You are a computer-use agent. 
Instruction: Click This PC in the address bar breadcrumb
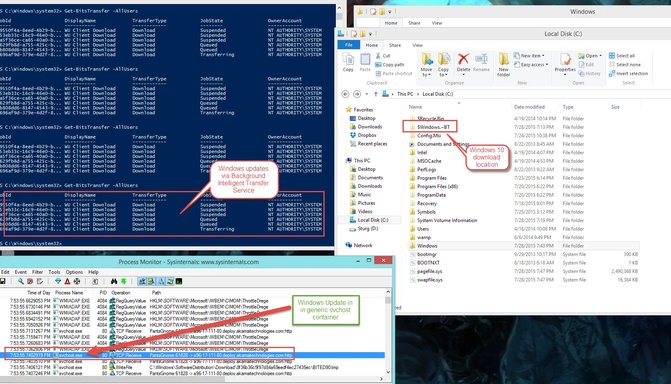[x=405, y=94]
